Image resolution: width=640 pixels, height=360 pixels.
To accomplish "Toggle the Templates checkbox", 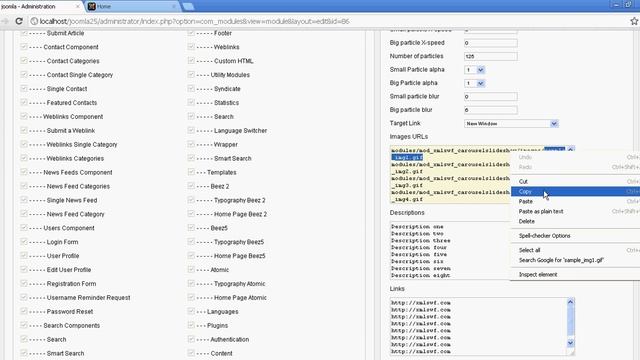I will 191,172.
